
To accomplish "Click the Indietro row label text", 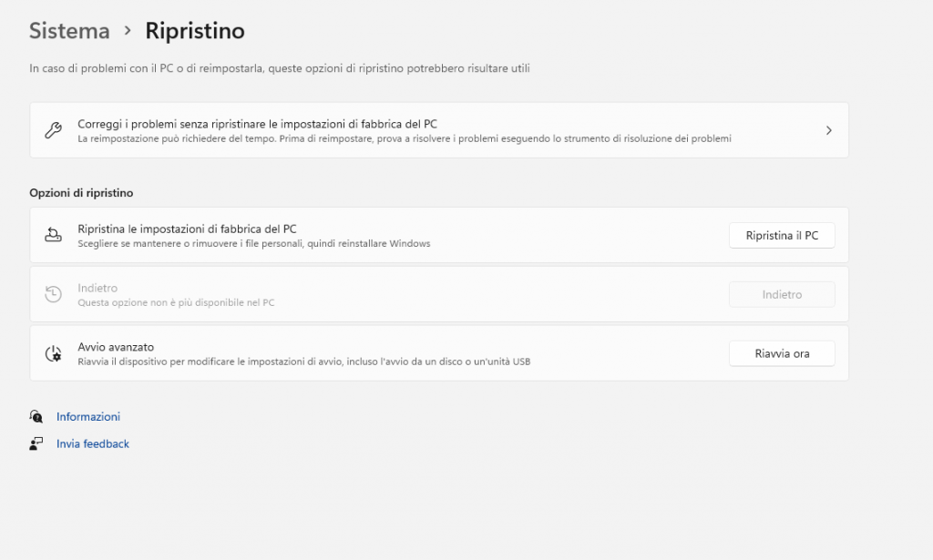I will 97,288.
